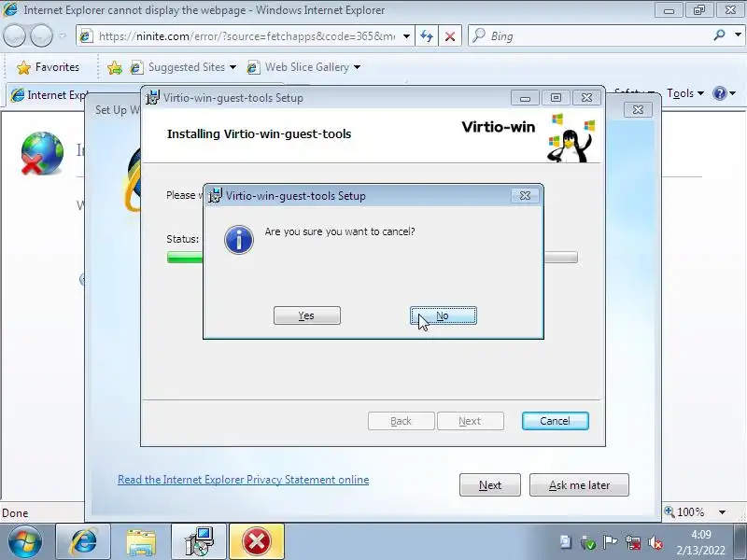This screenshot has height=560, width=747.
Task: Open the Favorites star button
Action: coord(48,67)
